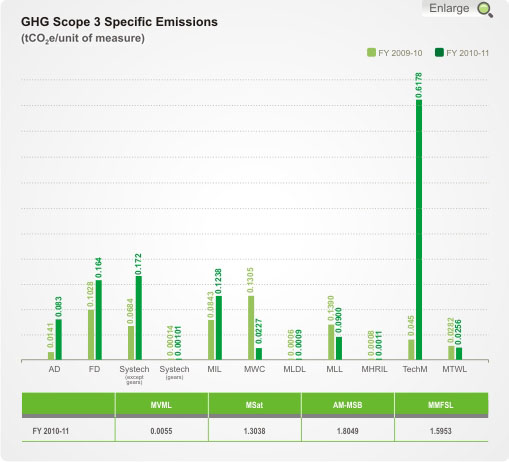Click the Enlarge link text
The height and width of the screenshot is (462, 509).
(449, 8)
